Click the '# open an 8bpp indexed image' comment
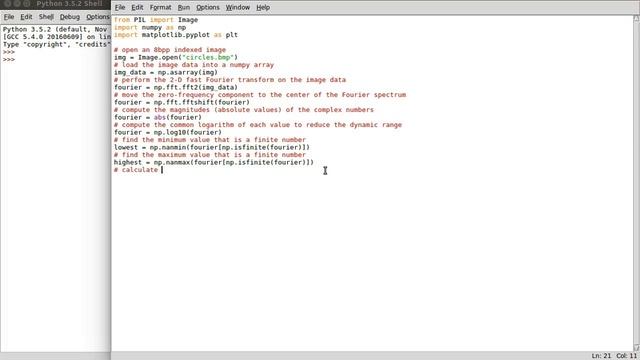This screenshot has height=360, width=640. click(170, 50)
